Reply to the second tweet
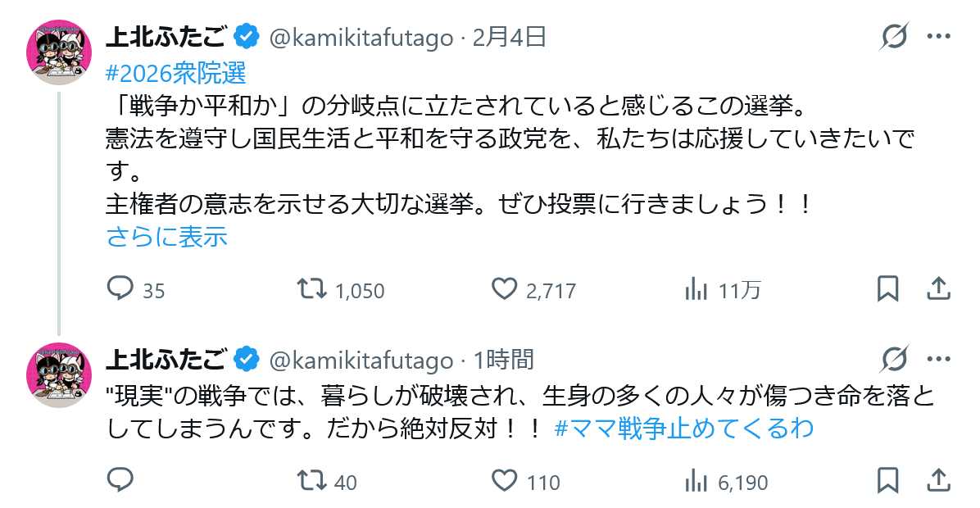The height and width of the screenshot is (508, 980). 121,481
